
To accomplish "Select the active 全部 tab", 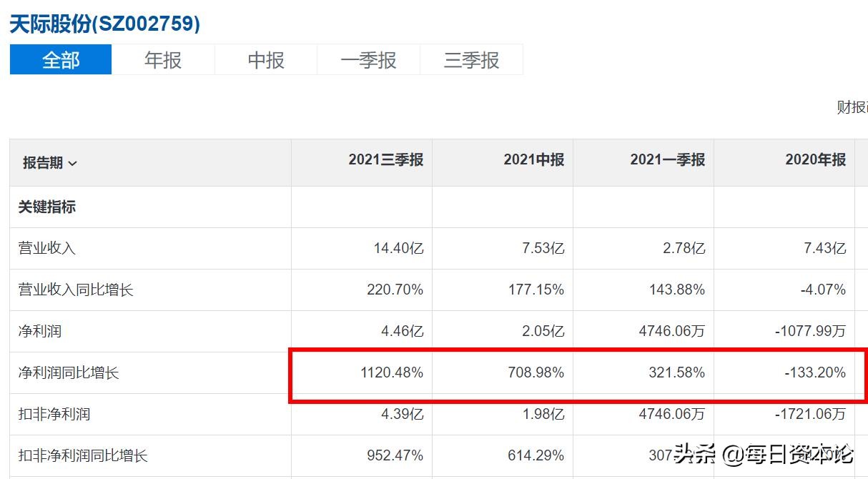I will [x=60, y=60].
